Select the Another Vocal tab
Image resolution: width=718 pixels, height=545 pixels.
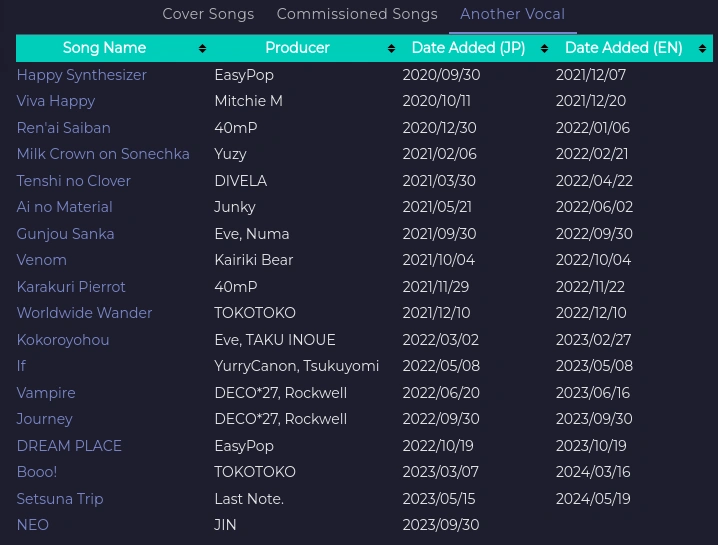[512, 14]
